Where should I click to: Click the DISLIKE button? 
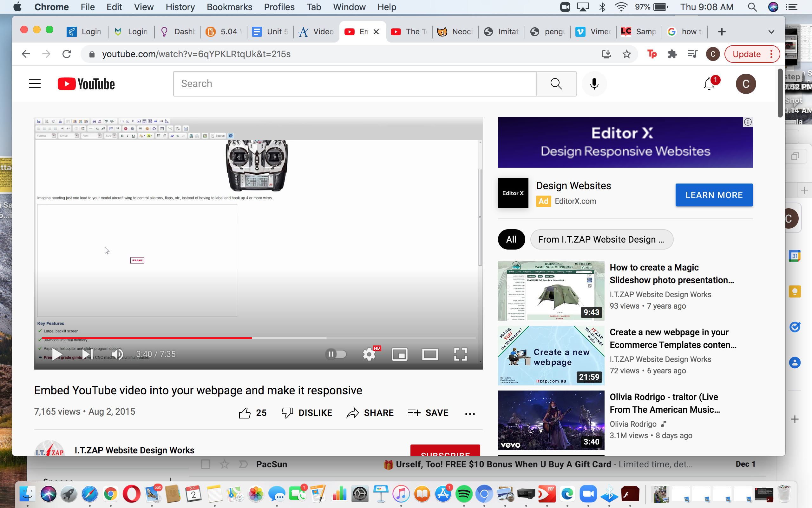(307, 412)
